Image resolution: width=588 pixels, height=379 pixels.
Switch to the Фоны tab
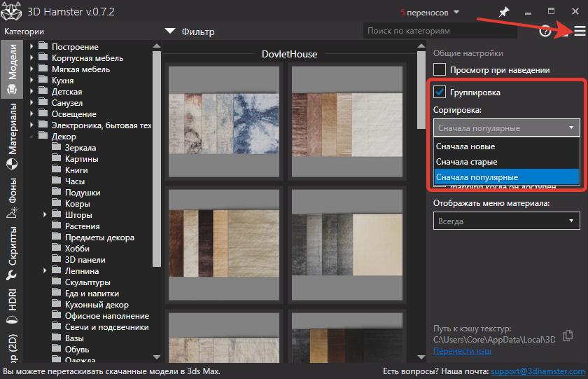coord(12,198)
